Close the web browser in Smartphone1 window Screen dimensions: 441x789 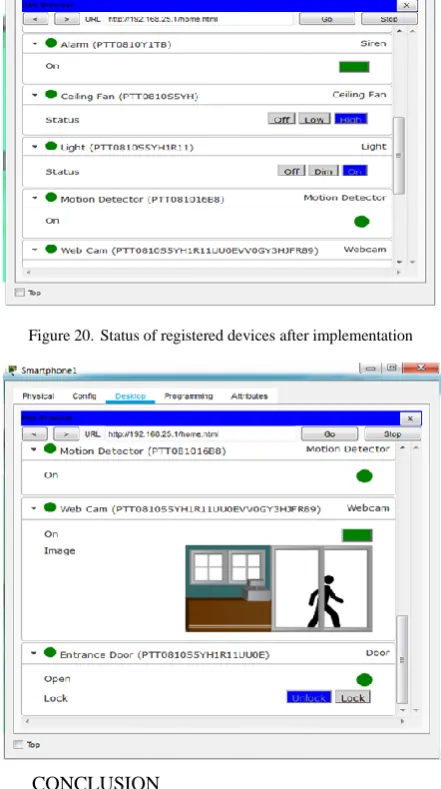410,419
